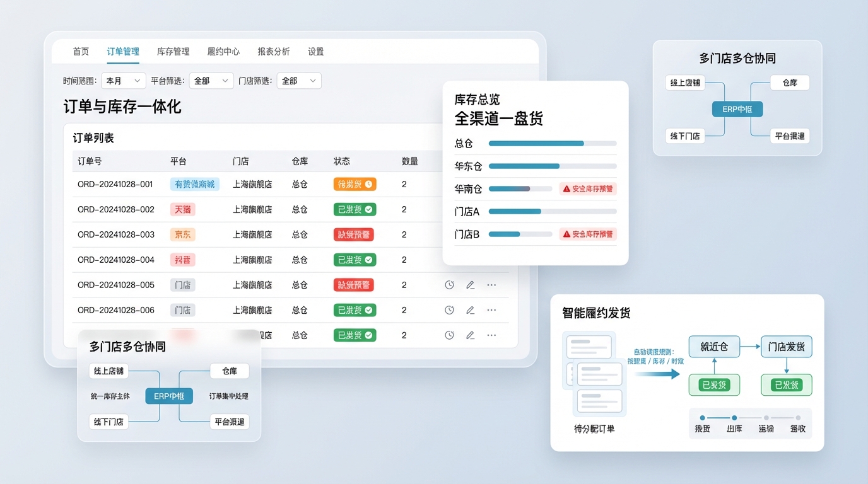The image size is (868, 484).
Task: Open the 门店筛选 store filter dropdown
Action: pyautogui.click(x=298, y=81)
